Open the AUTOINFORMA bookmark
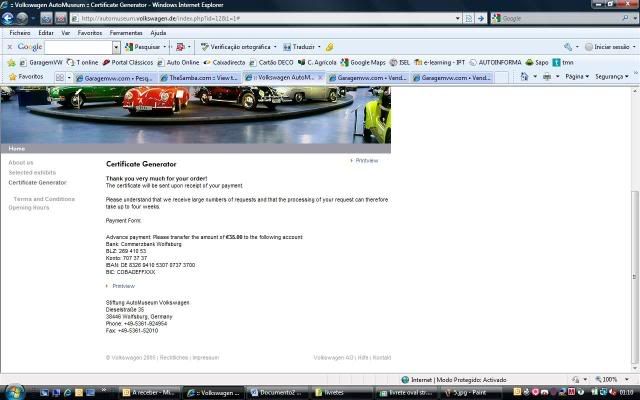The width and height of the screenshot is (640, 400). coord(495,62)
